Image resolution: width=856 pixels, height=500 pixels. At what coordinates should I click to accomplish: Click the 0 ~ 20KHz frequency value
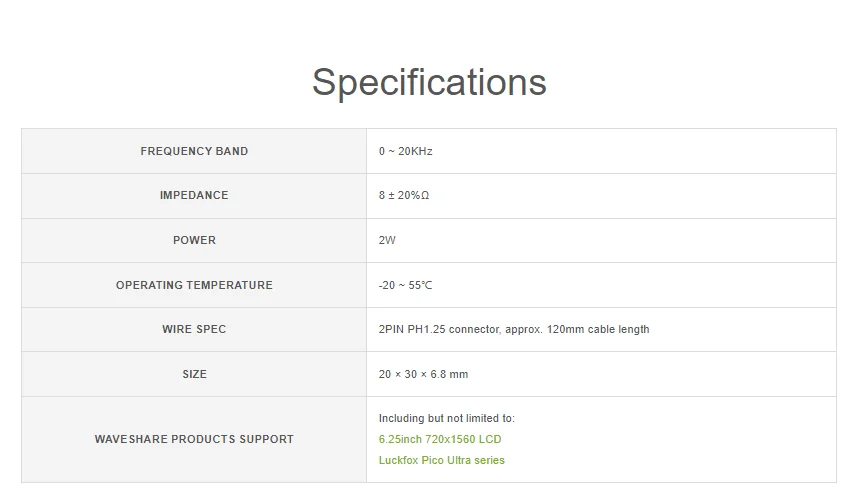pos(405,151)
